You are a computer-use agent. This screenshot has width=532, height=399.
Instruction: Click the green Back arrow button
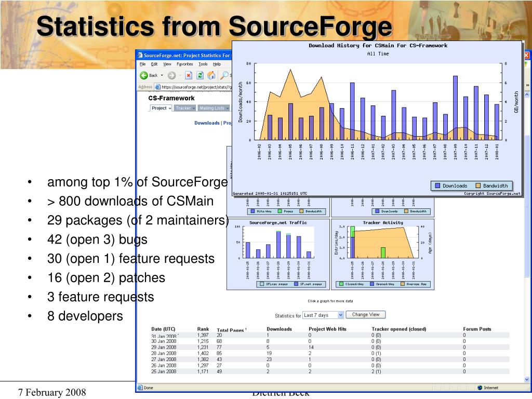pyautogui.click(x=144, y=75)
